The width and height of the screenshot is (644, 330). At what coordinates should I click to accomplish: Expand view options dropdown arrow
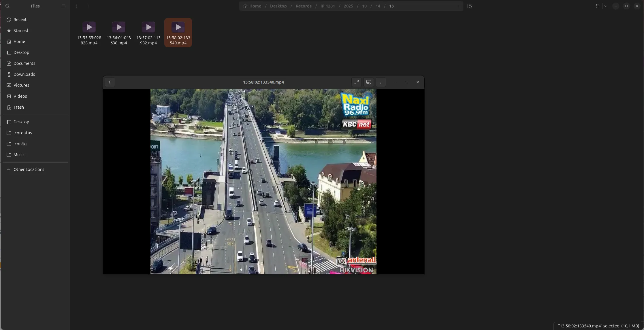click(x=606, y=6)
